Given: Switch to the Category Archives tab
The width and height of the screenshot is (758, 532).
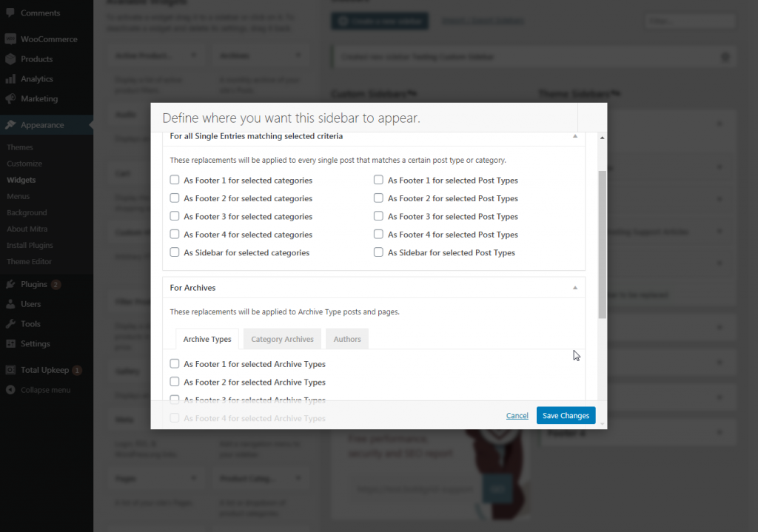Looking at the screenshot, I should point(282,339).
